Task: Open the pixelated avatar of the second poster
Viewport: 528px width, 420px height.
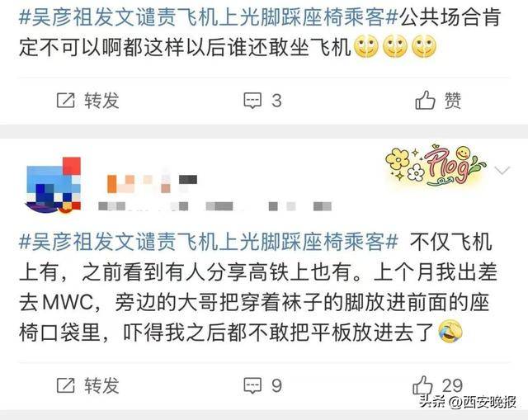Action: 54,185
